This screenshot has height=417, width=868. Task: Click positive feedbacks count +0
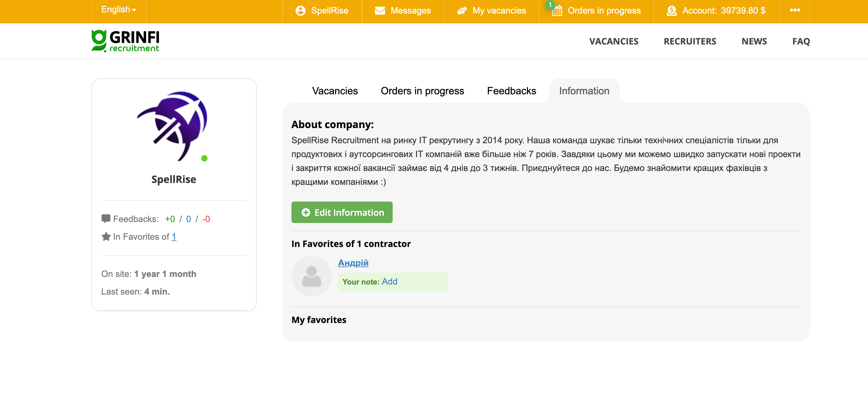tap(170, 219)
